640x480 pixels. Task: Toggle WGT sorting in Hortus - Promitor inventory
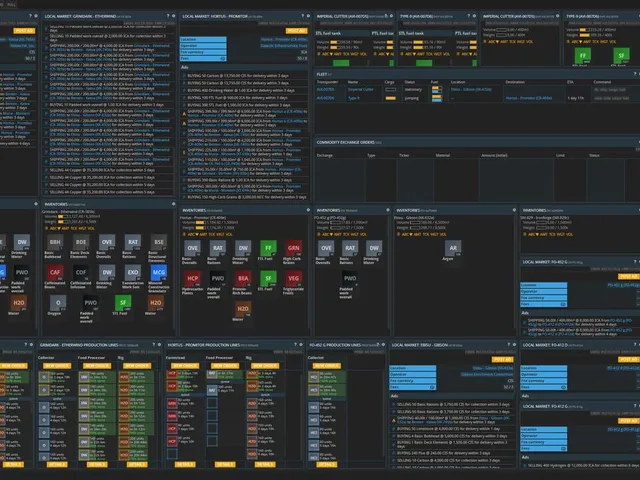click(x=218, y=234)
